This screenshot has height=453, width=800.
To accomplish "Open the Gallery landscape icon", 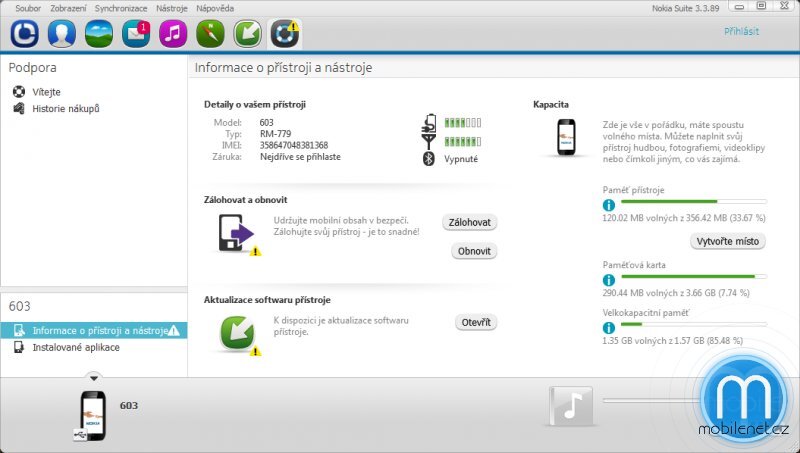I will [99, 34].
